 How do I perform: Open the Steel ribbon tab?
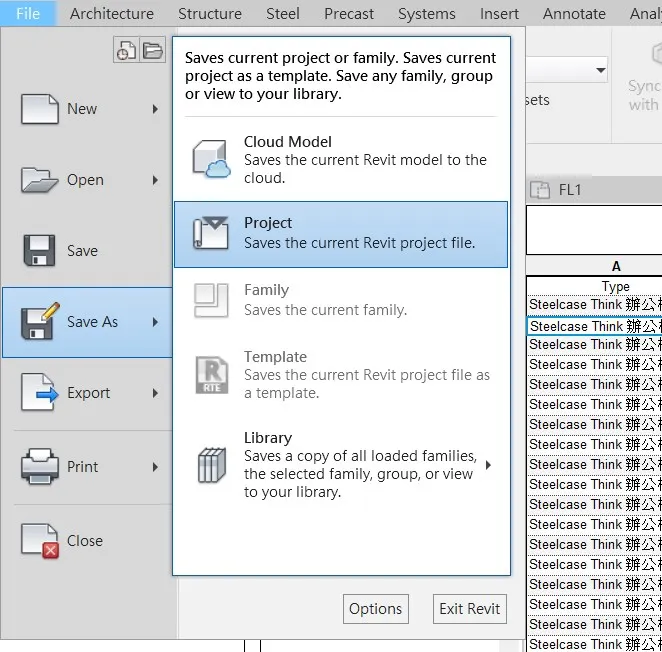(x=282, y=14)
